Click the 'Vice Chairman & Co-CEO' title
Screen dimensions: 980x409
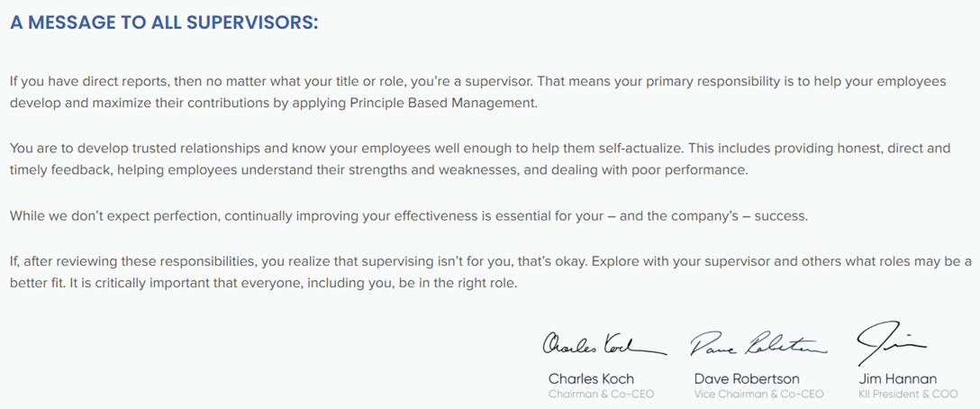point(758,395)
